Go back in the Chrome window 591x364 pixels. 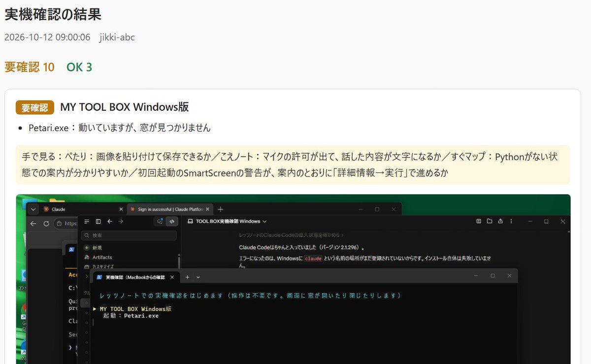pyautogui.click(x=33, y=224)
